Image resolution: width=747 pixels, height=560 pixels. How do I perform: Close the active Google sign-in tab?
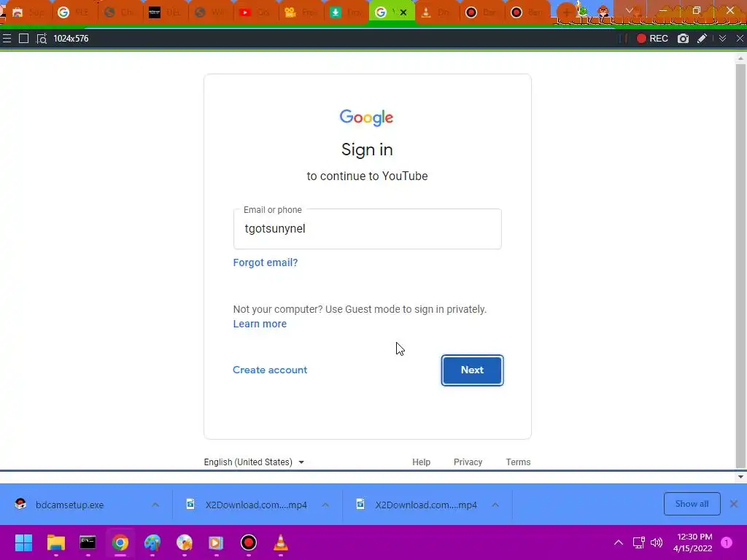(x=403, y=12)
